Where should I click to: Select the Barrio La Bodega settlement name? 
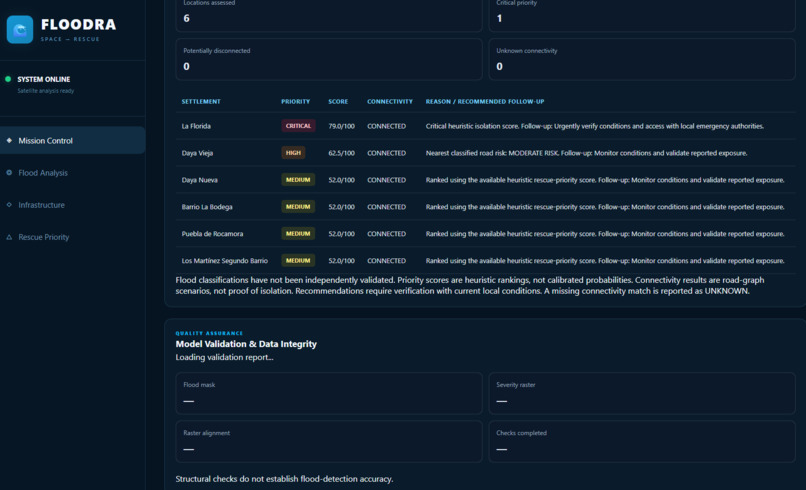click(x=207, y=207)
